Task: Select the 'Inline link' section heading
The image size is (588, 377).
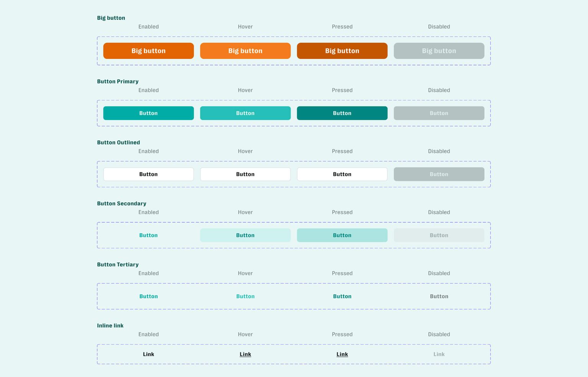Action: tap(110, 326)
